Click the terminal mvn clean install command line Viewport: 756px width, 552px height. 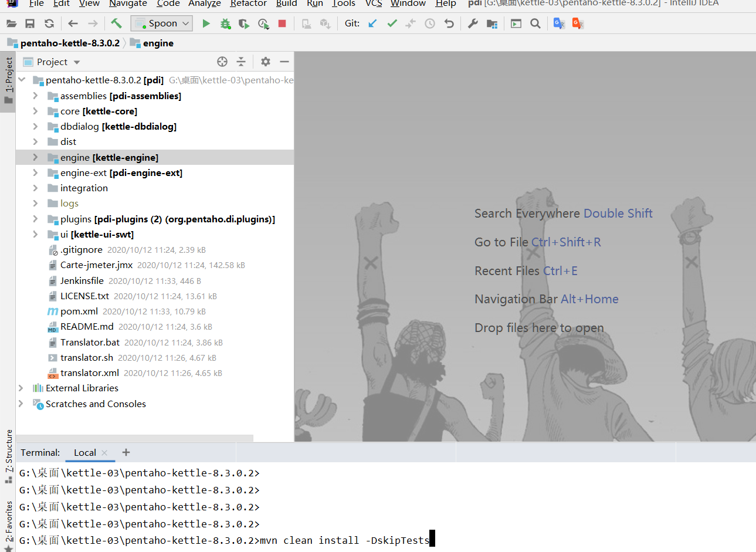click(x=344, y=540)
